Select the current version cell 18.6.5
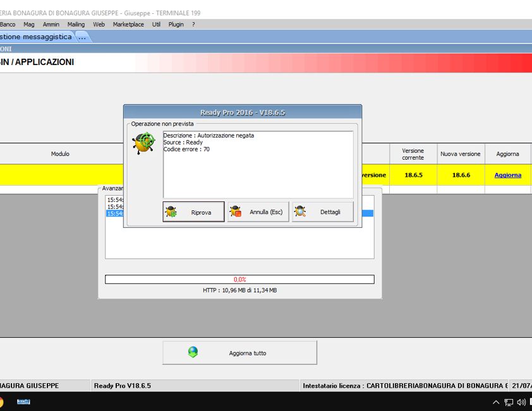The width and height of the screenshot is (532, 411). click(x=413, y=175)
